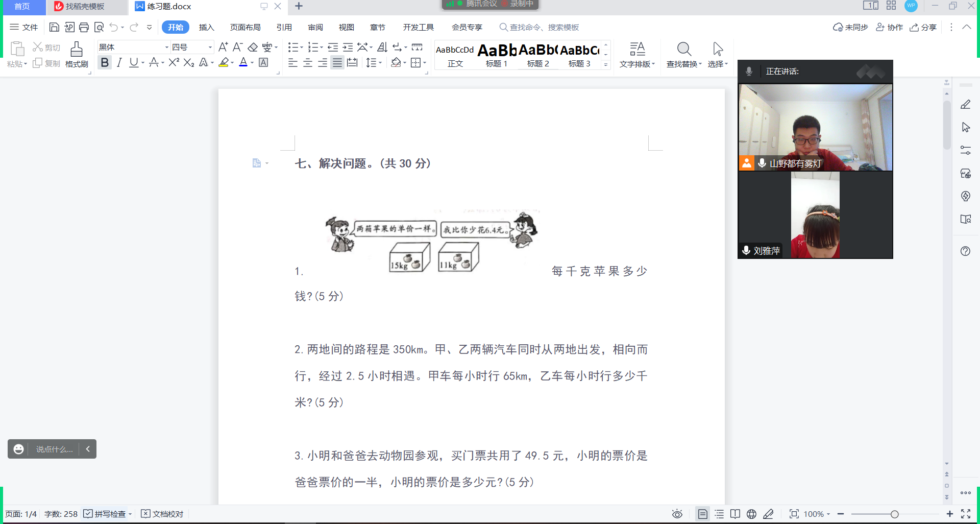Click the 分享 share button
This screenshot has width=980, height=524.
923,27
